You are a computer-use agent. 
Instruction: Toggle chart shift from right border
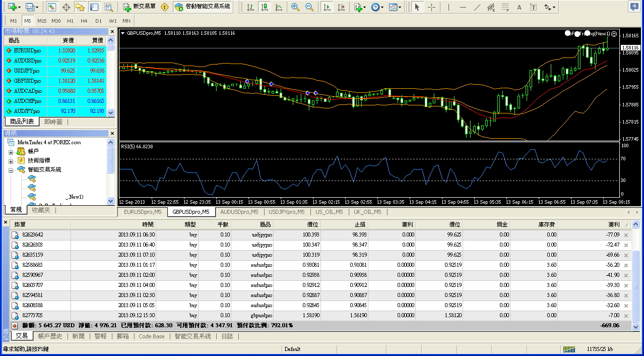coord(341,7)
